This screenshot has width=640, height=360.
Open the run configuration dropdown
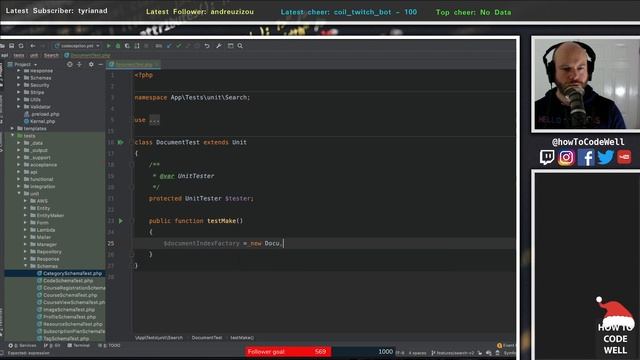tap(77, 46)
